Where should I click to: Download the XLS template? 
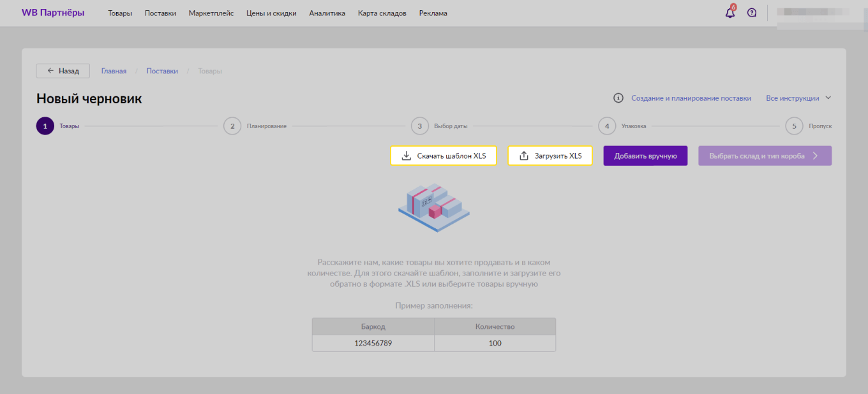[444, 156]
